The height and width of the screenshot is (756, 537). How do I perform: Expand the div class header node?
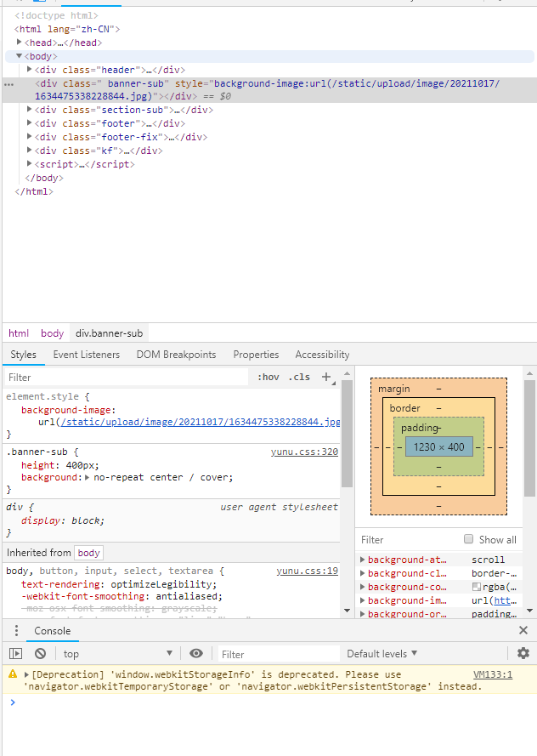[x=30, y=70]
